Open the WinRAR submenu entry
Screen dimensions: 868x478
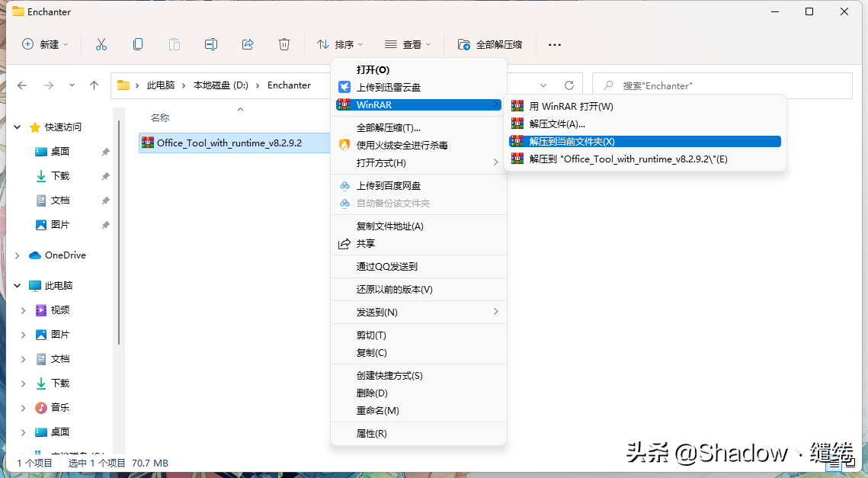[x=418, y=104]
